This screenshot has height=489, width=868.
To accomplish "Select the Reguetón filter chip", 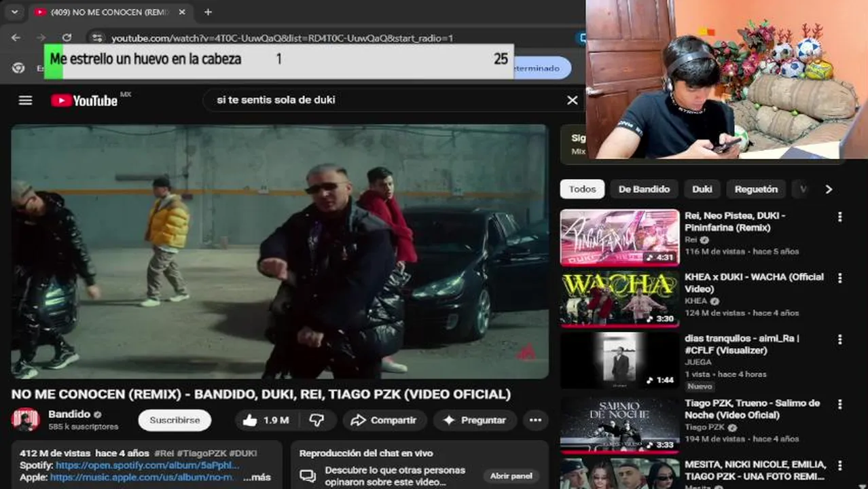I will point(756,189).
